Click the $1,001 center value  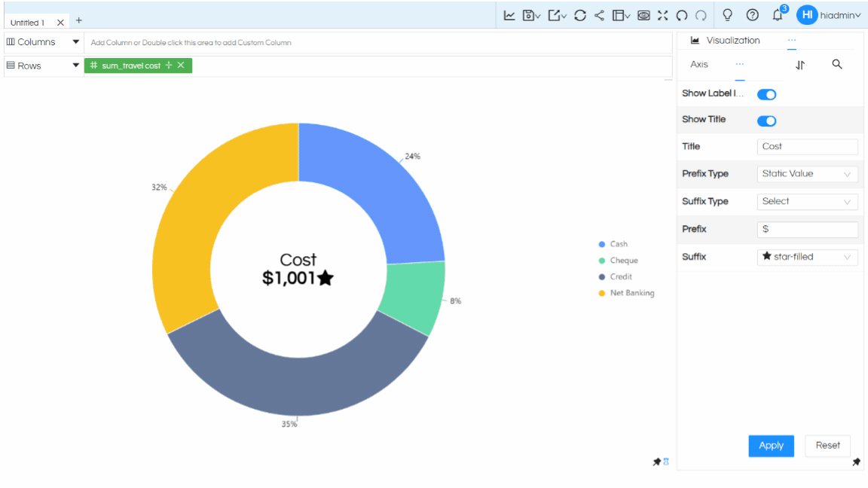pos(289,279)
